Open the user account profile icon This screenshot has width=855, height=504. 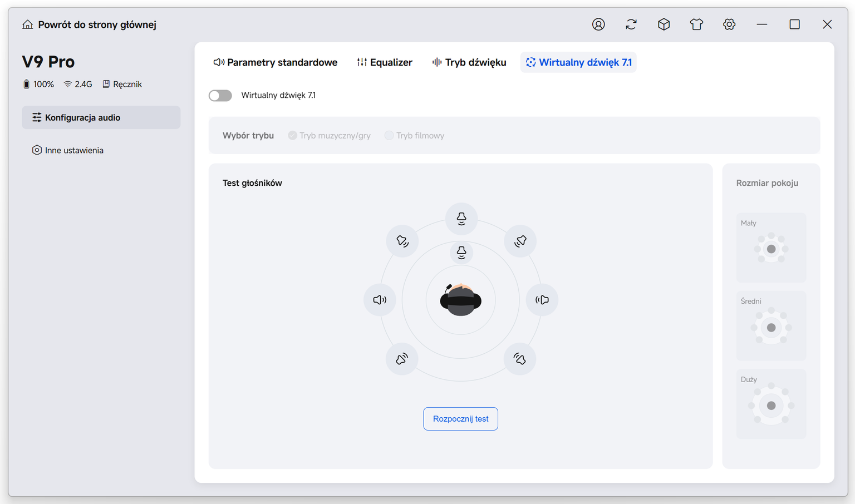598,24
